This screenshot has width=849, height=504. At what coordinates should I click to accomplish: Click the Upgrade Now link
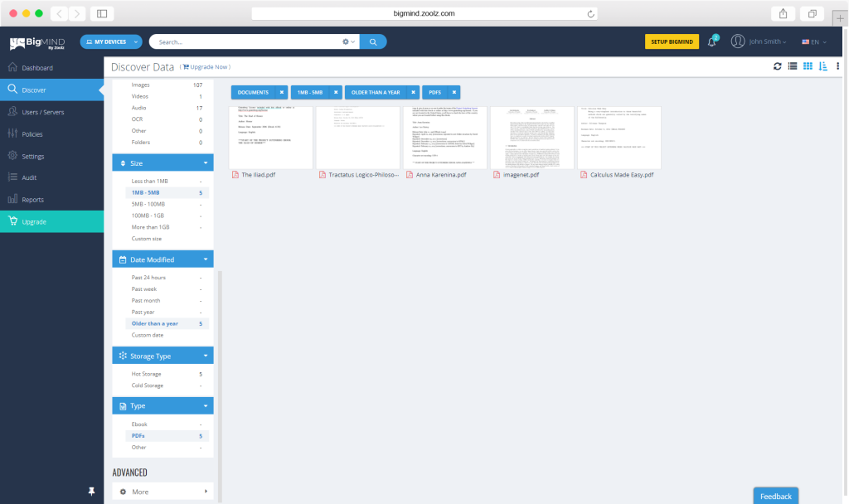click(206, 67)
